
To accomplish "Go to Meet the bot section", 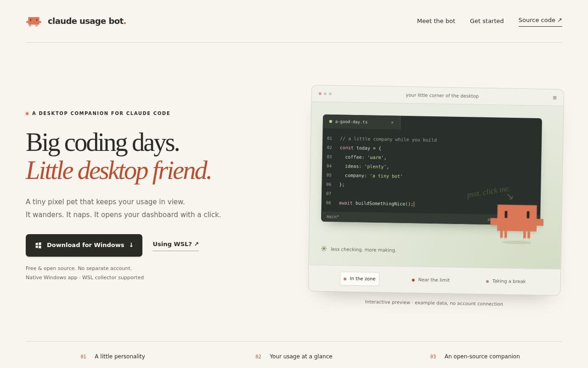I will [436, 21].
